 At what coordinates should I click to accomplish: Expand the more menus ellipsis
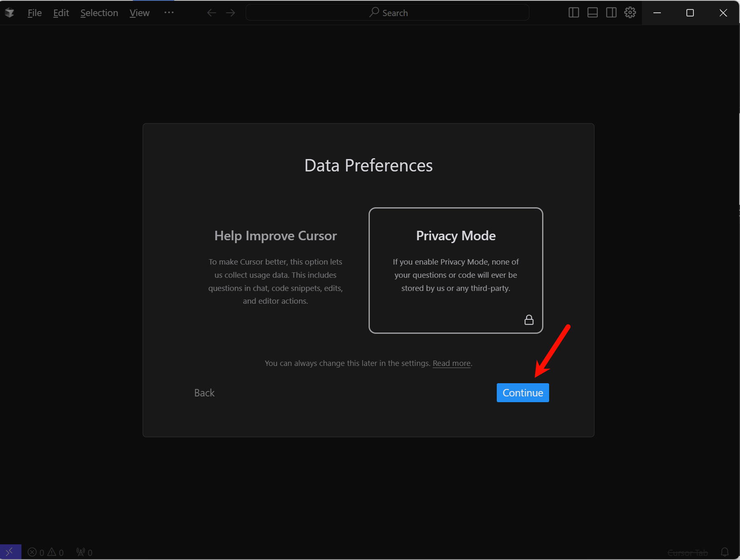tap(169, 13)
